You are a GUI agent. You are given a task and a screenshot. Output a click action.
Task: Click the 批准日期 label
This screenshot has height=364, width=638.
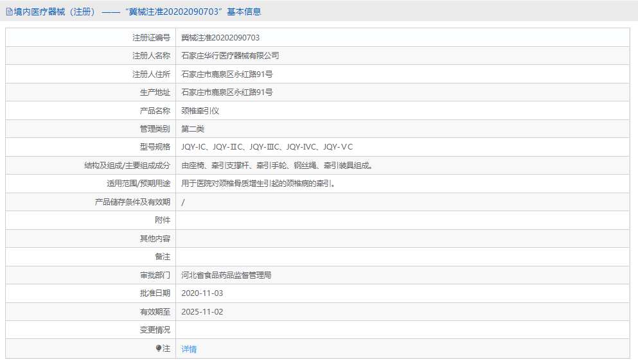coord(155,293)
